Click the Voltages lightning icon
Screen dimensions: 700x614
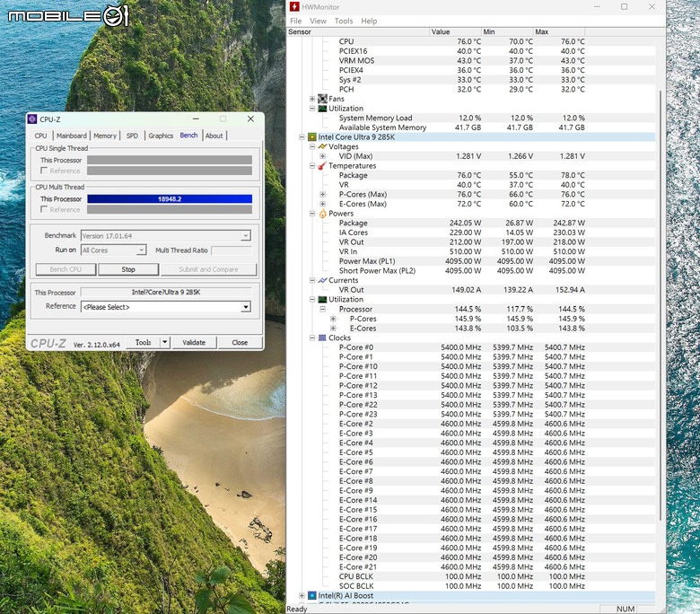(x=322, y=146)
